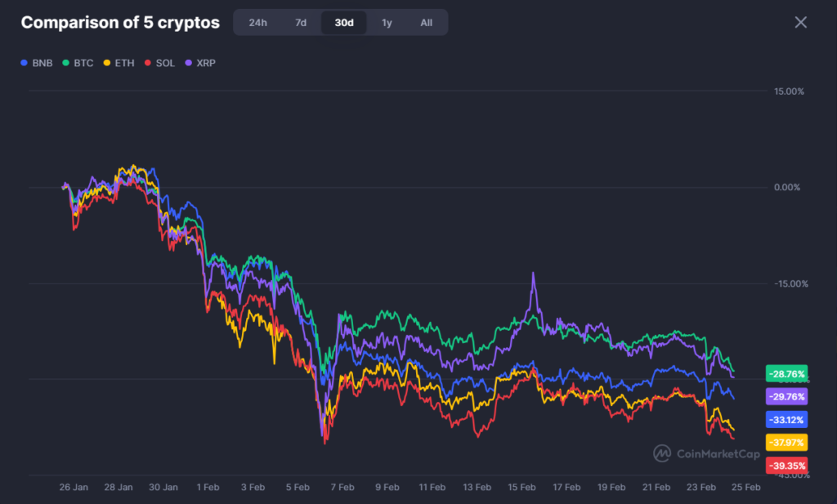Select the 7d time range
The width and height of the screenshot is (837, 504).
tap(301, 22)
